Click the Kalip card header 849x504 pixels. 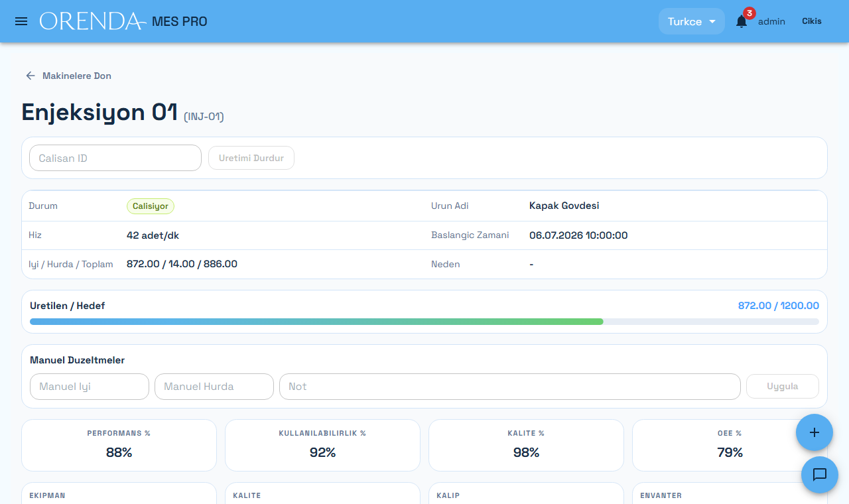click(x=448, y=495)
